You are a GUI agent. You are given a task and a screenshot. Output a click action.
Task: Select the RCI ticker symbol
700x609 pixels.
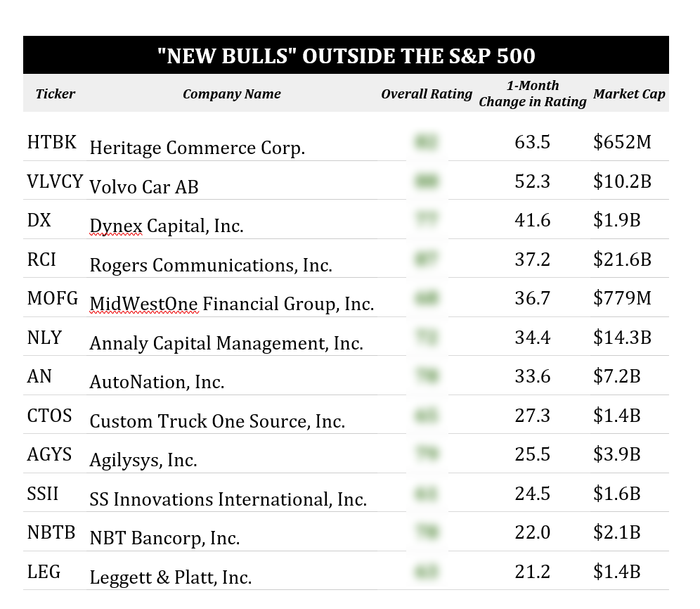pos(41,259)
